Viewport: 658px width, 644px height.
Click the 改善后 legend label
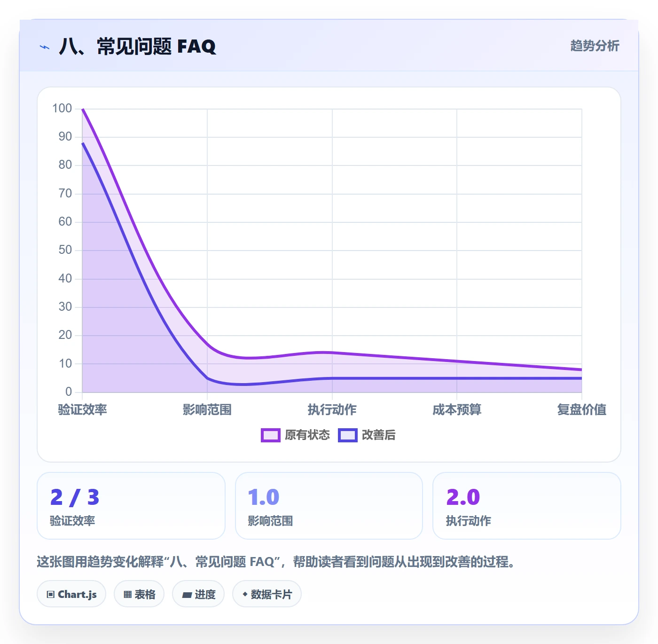pos(378,435)
